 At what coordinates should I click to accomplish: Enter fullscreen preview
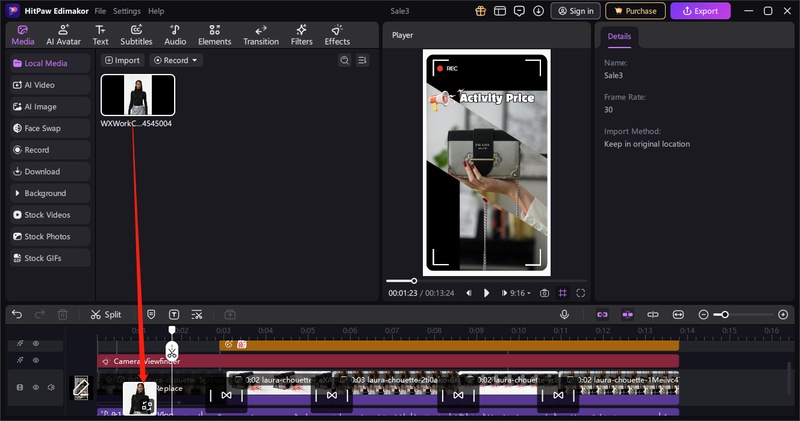581,293
